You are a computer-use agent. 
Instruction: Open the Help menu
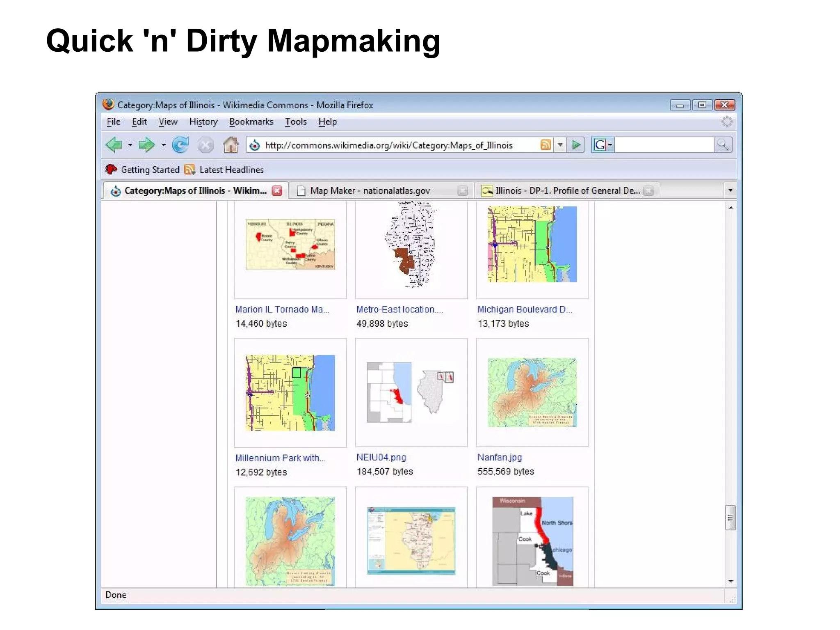327,121
